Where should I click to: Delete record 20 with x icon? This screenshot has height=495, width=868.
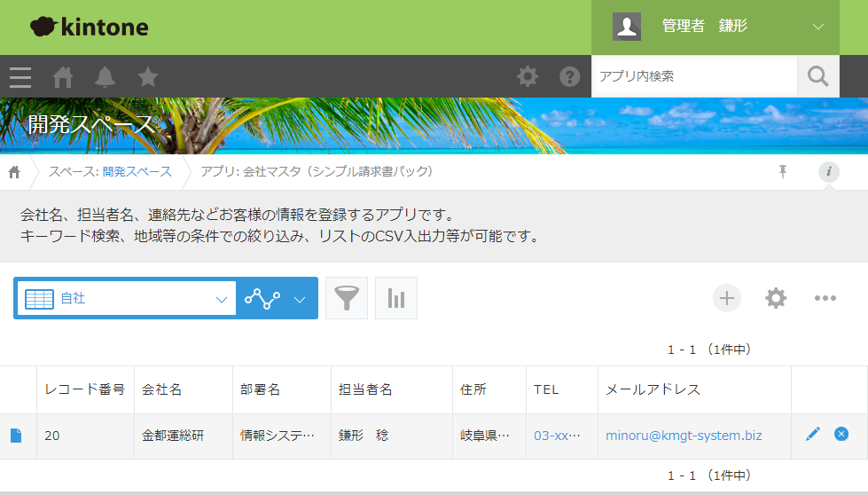point(841,434)
